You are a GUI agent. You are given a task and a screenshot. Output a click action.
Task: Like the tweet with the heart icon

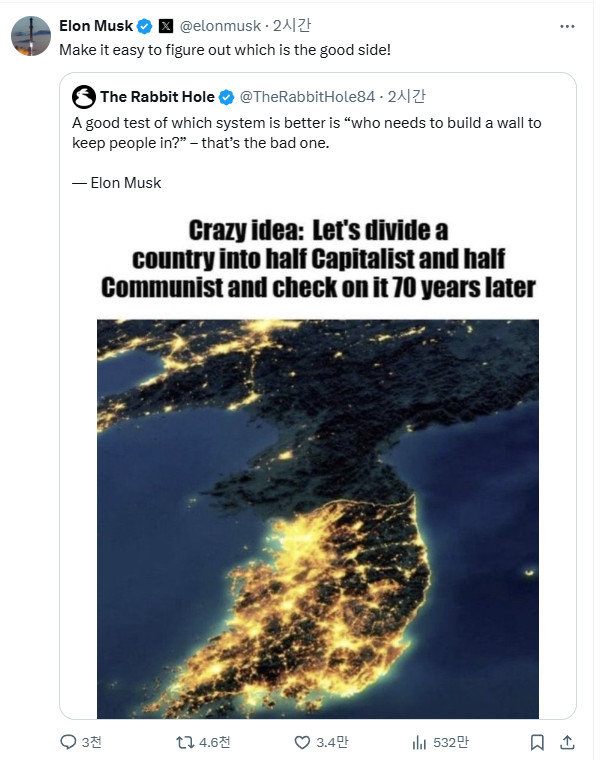[x=302, y=742]
